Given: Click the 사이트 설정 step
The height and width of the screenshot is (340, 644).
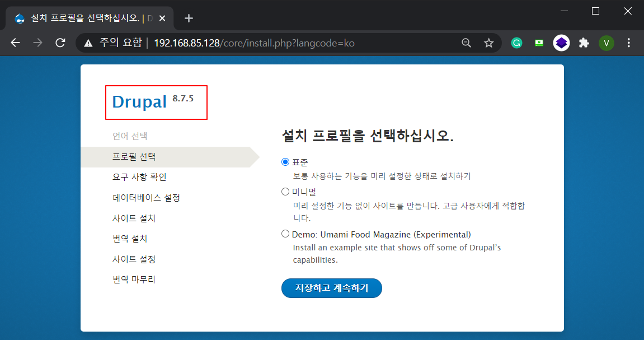Looking at the screenshot, I should [x=134, y=259].
